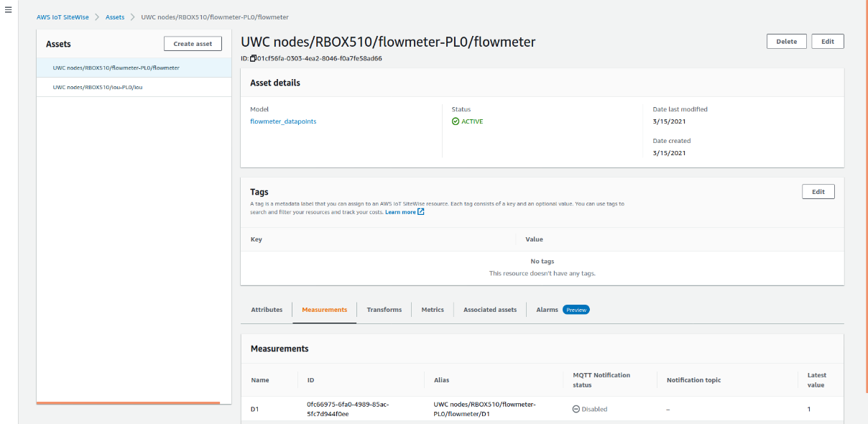
Task: Delete the current asset
Action: click(786, 41)
